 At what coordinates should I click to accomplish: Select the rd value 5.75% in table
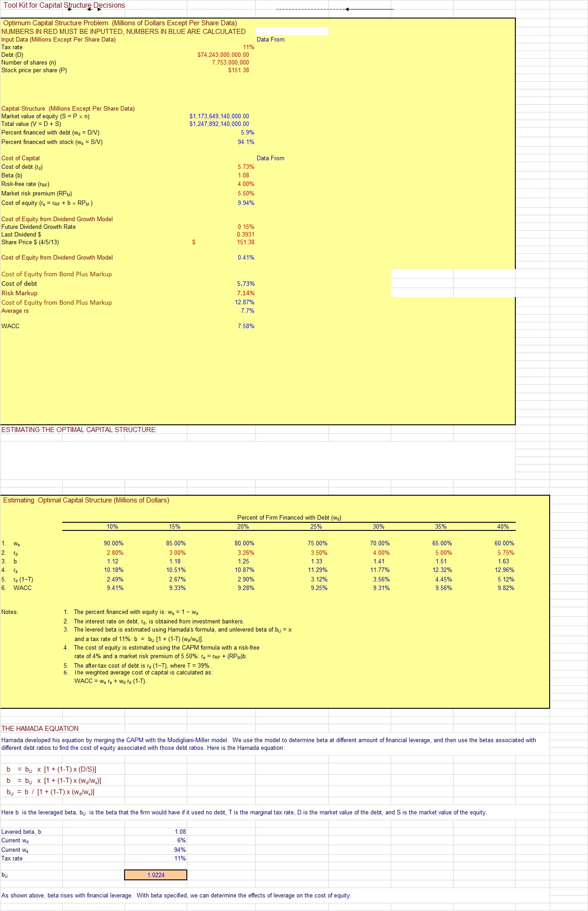(x=506, y=553)
